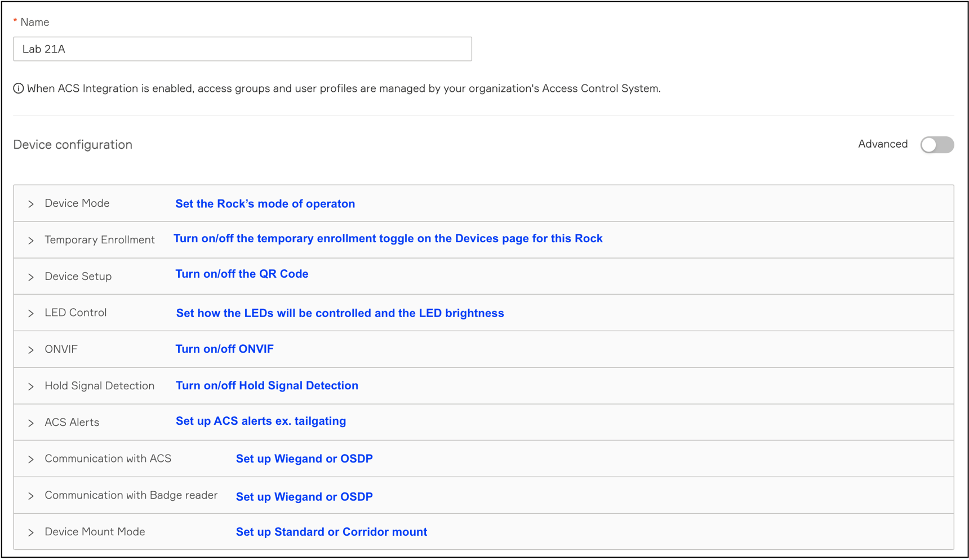The height and width of the screenshot is (560, 969).
Task: Select the Device Mount Mode label
Action: point(95,532)
